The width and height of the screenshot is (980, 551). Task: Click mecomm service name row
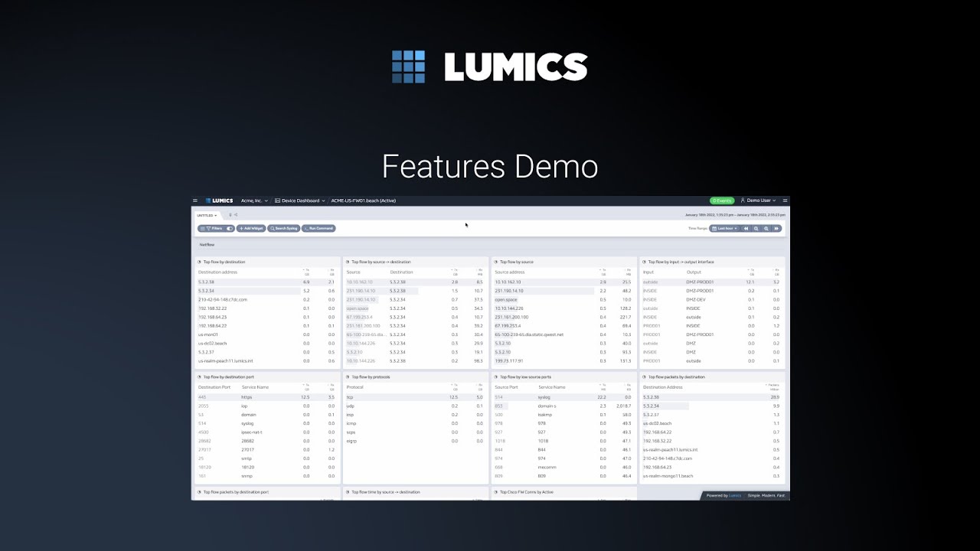click(563, 467)
